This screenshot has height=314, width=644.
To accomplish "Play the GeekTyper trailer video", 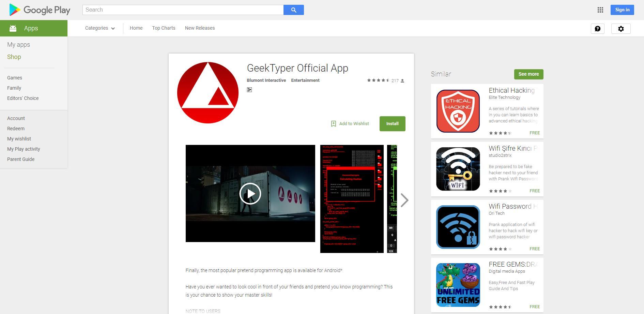I will coord(250,194).
